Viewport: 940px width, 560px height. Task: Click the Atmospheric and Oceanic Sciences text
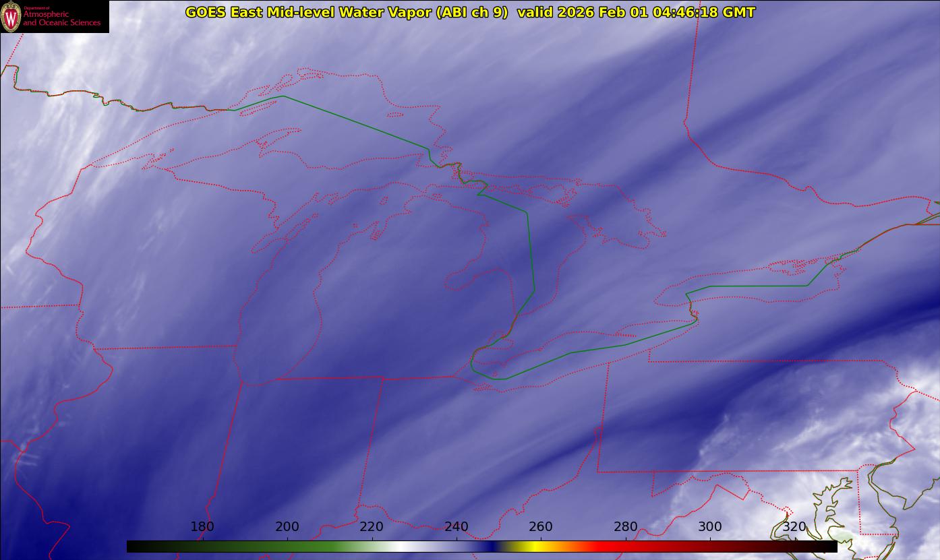[61, 18]
